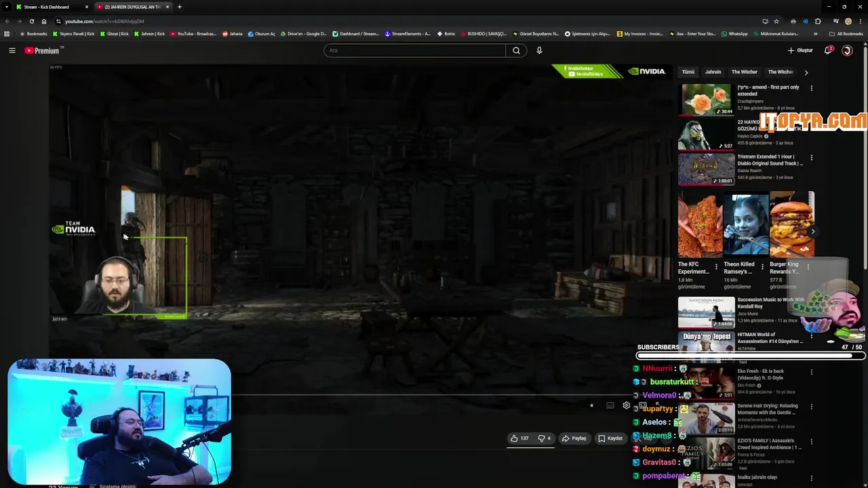The height and width of the screenshot is (488, 868).
Task: Open the Bookmarks bookmark folder
Action: pyautogui.click(x=35, y=34)
